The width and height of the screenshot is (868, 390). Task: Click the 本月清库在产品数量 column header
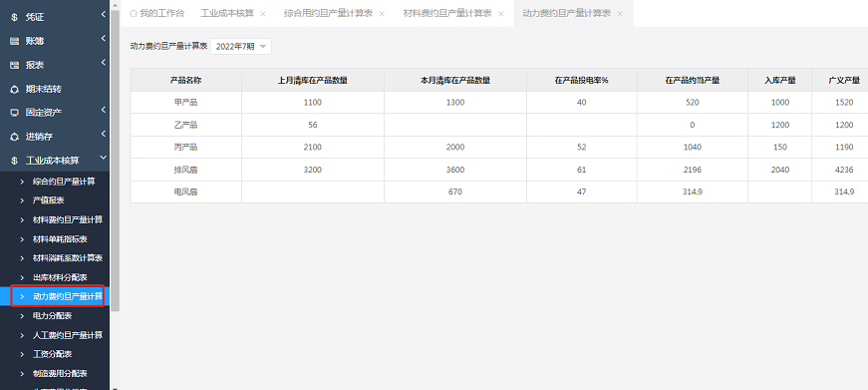(455, 81)
